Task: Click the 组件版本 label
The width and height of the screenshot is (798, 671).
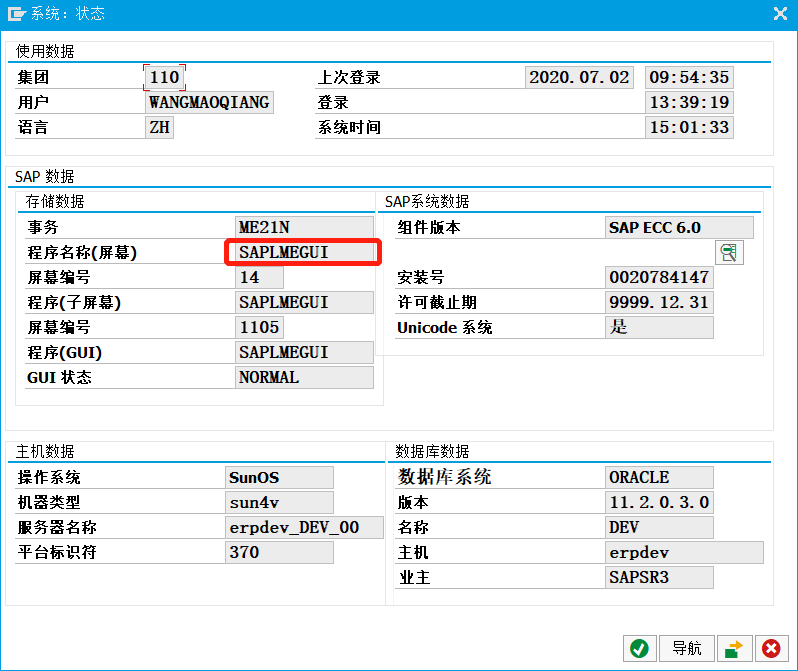Action: [x=429, y=227]
